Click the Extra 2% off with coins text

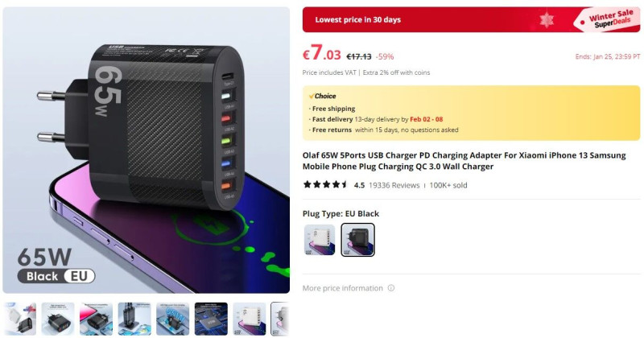tap(396, 72)
